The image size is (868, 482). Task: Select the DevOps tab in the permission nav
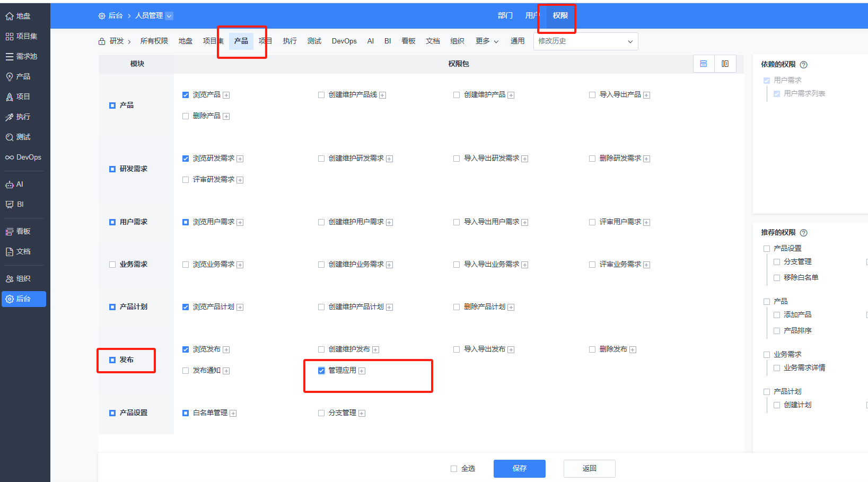pyautogui.click(x=344, y=41)
